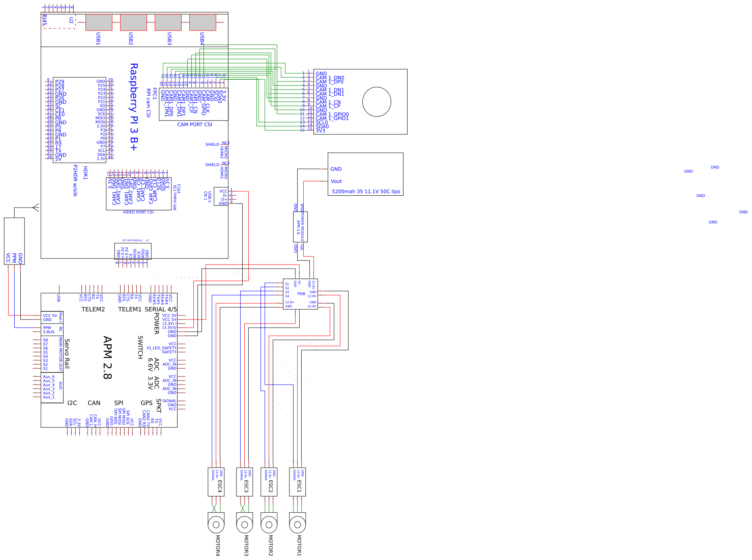Select the MOTOR2 label
Viewport: 752px width, 560px height.
271,545
